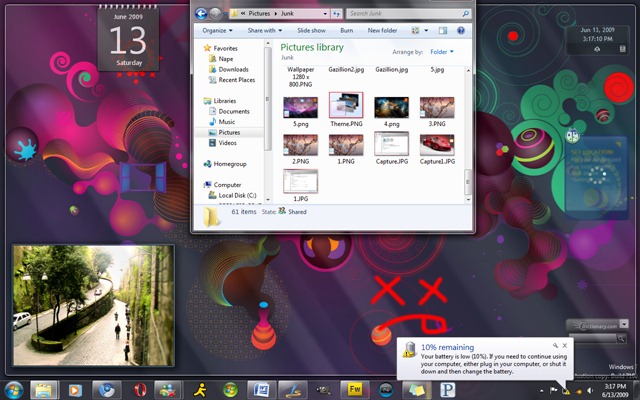Click the file list vertical scrollbar
Screen dimensions: 640x400
tap(468, 136)
